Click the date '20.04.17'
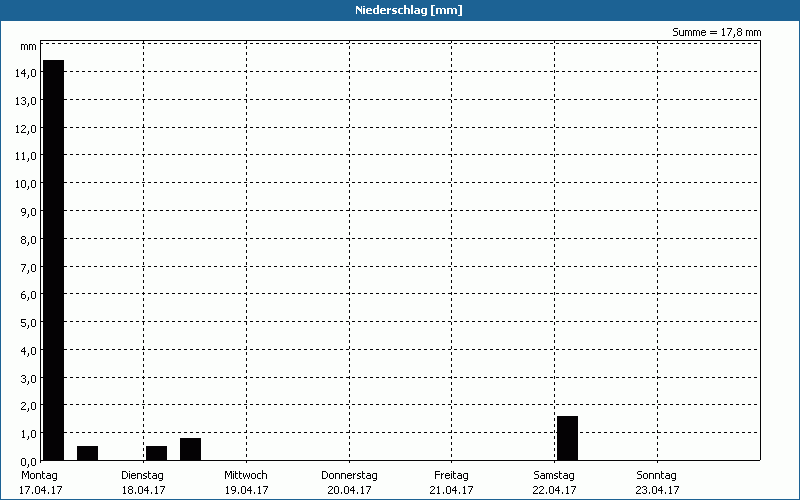The image size is (800, 500). pyautogui.click(x=349, y=490)
